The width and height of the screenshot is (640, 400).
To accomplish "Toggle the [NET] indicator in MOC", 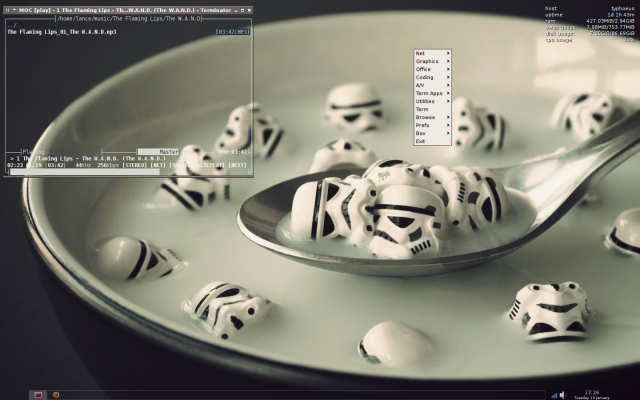I will (x=158, y=165).
